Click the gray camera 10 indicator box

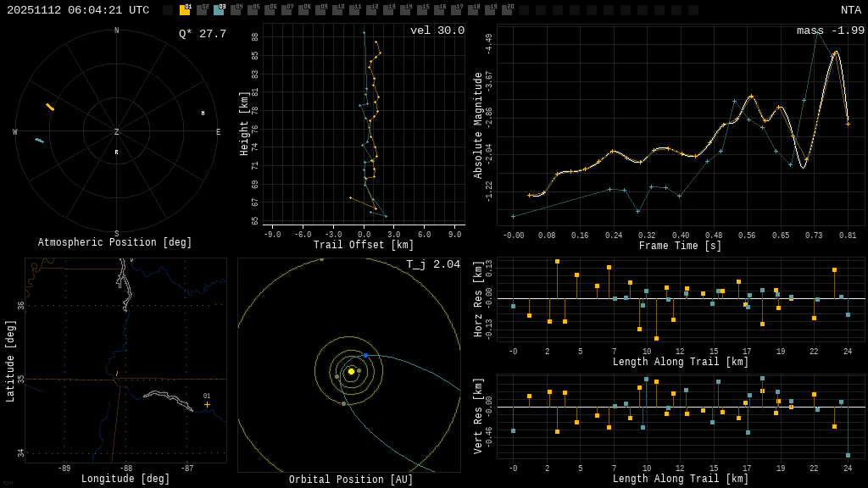[x=337, y=10]
